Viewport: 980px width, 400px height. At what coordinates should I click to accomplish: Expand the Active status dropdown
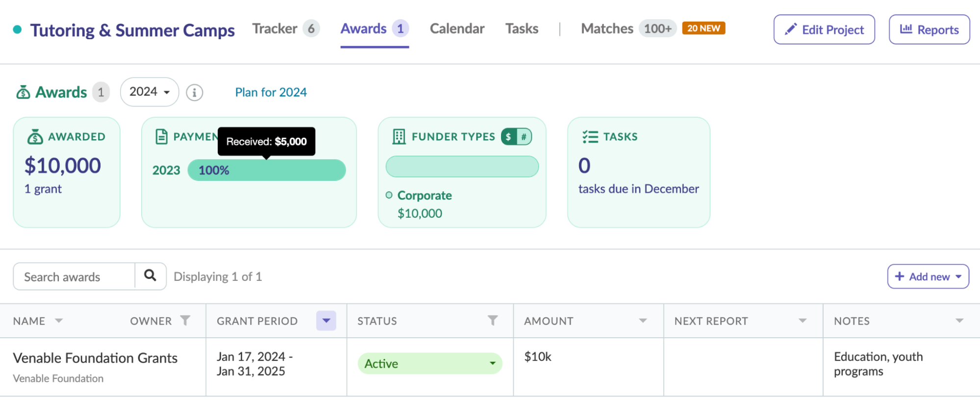(x=492, y=364)
